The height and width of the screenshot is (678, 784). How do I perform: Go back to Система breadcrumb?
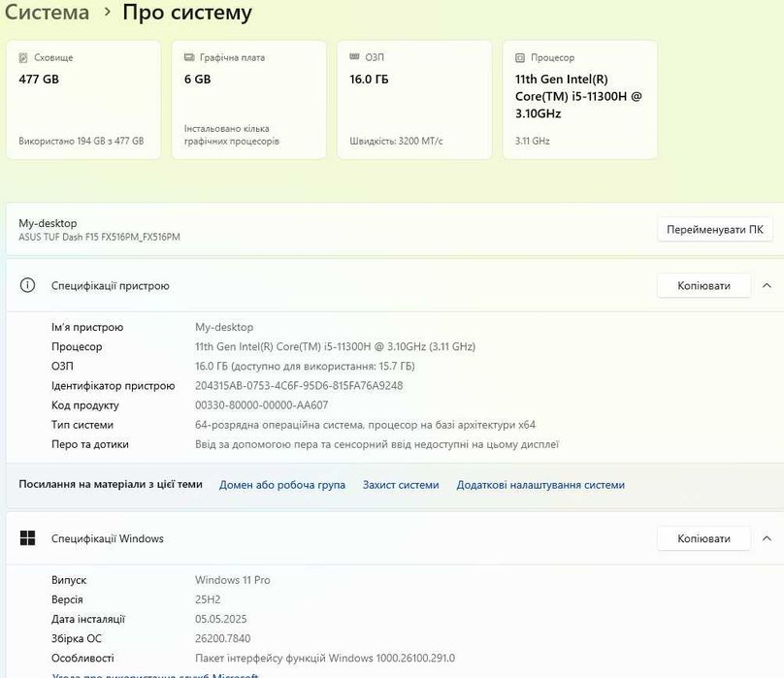pos(47,12)
